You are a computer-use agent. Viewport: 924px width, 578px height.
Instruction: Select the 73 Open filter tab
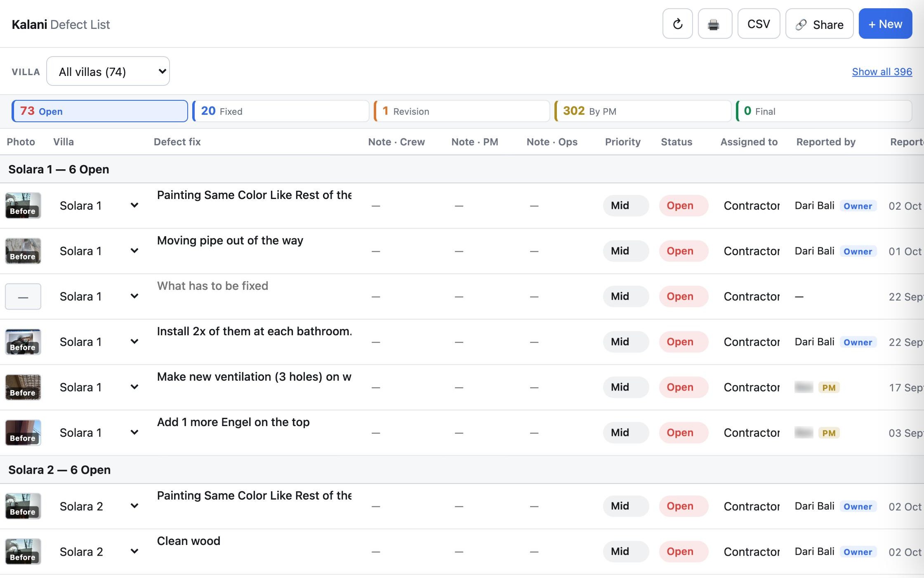point(100,111)
